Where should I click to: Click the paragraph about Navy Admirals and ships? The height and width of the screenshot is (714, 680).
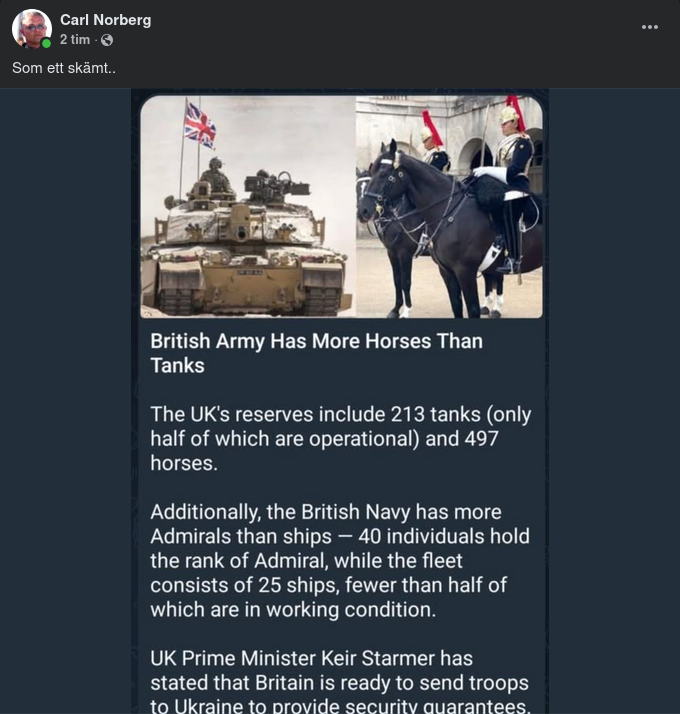pyautogui.click(x=340, y=560)
